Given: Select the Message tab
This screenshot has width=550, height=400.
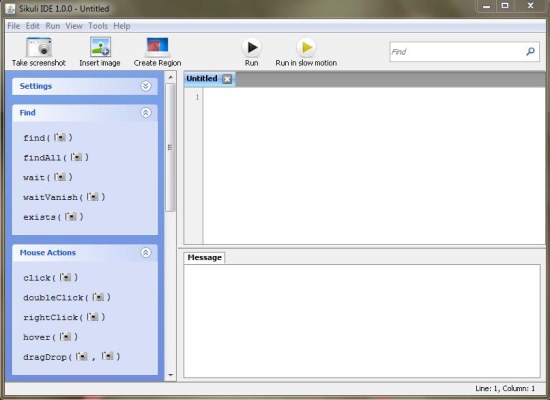Looking at the screenshot, I should [204, 258].
